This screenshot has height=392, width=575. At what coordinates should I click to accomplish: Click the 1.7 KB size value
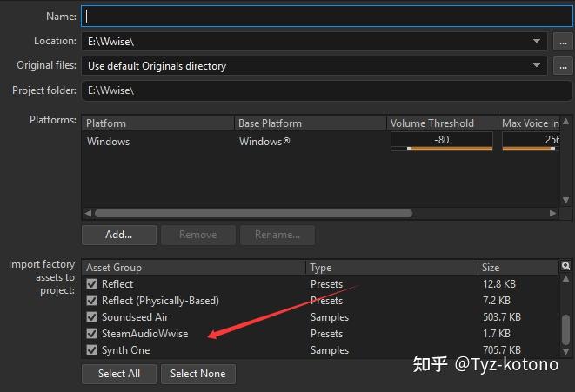click(x=497, y=334)
